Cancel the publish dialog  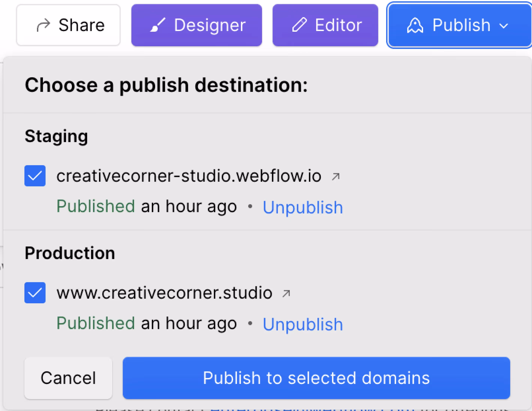[x=68, y=378]
